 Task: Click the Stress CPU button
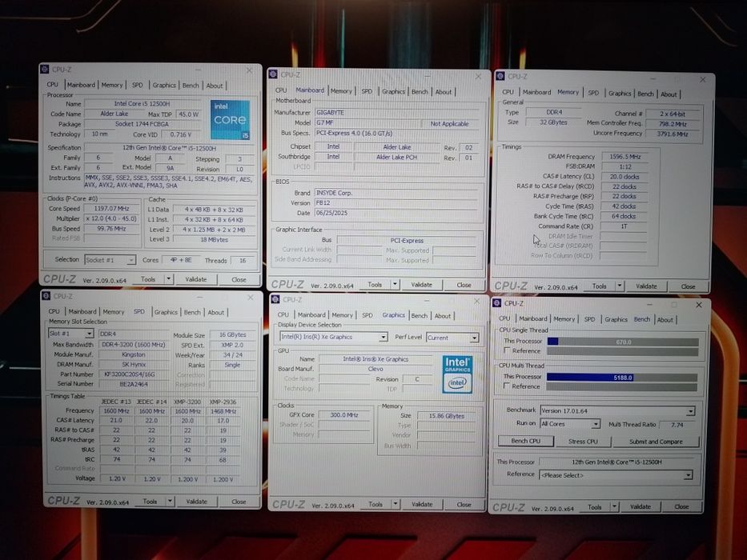pyautogui.click(x=583, y=442)
